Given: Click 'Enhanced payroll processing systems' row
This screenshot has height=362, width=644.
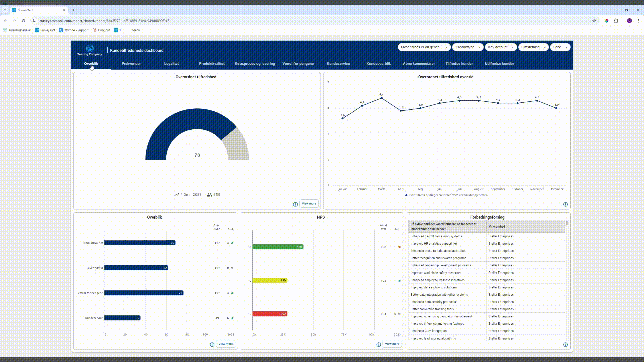Looking at the screenshot, I should [486, 236].
